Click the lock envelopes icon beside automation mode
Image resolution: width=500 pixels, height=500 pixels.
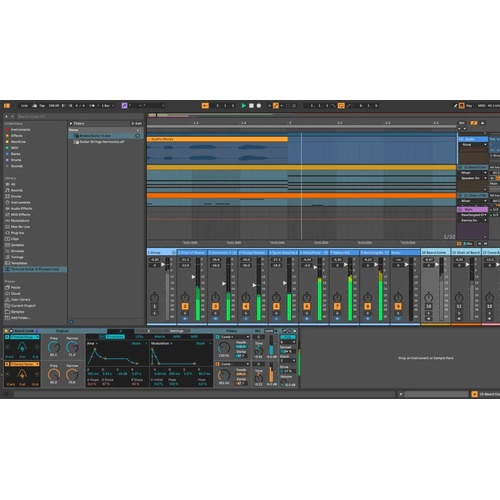point(482,123)
